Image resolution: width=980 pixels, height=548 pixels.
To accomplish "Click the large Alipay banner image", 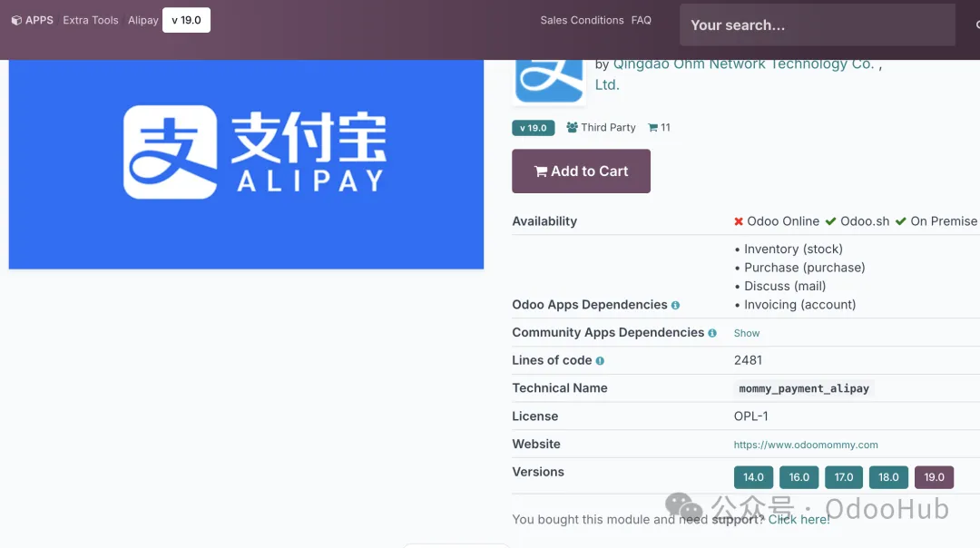I will click(246, 164).
